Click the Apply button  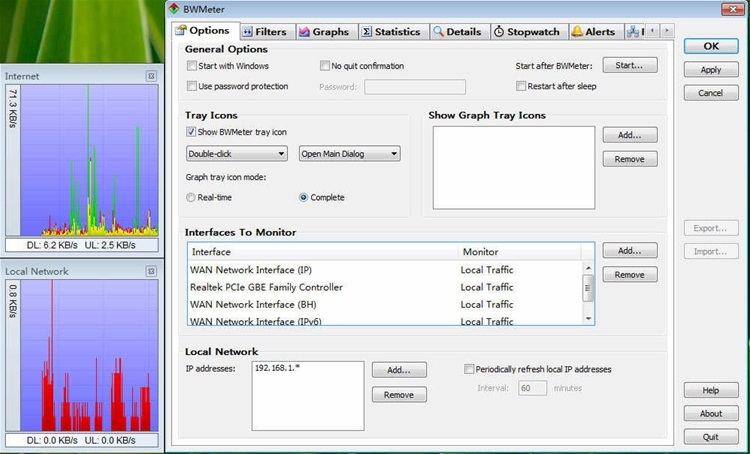click(711, 69)
